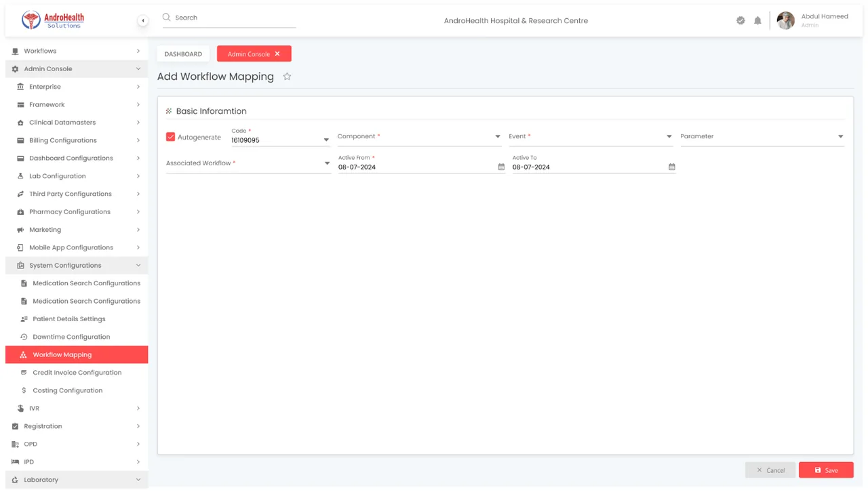The image size is (868, 494).
Task: Expand the OPD menu chevron
Action: pos(138,445)
